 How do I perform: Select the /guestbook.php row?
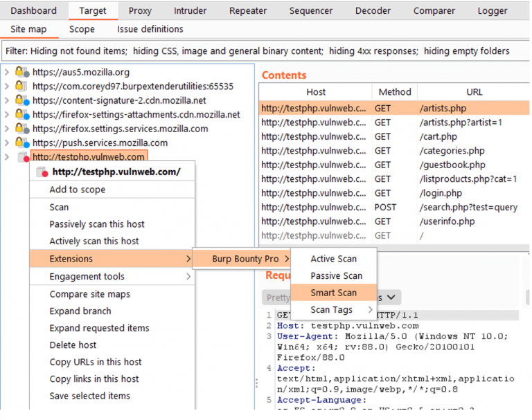pos(394,165)
